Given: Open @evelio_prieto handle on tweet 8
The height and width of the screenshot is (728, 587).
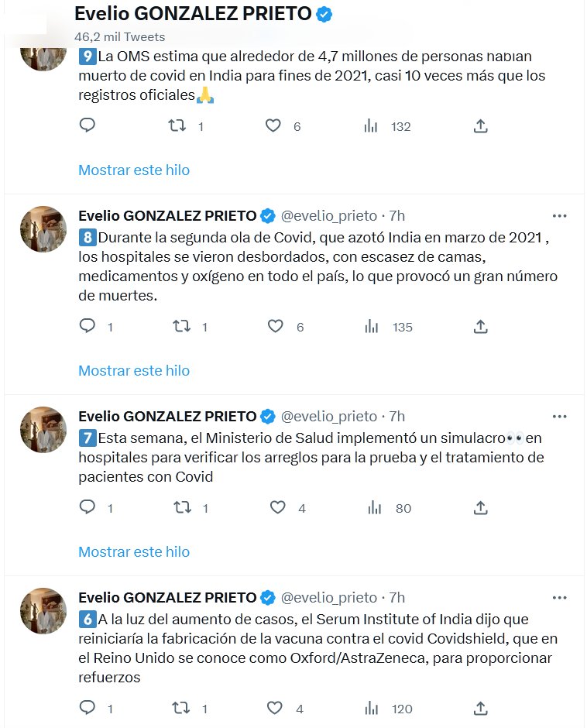Looking at the screenshot, I should [328, 215].
